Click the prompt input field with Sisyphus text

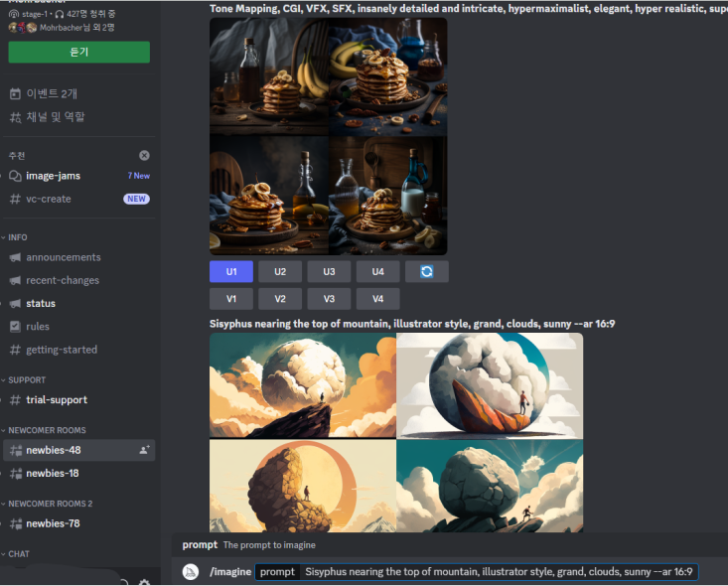click(499, 572)
